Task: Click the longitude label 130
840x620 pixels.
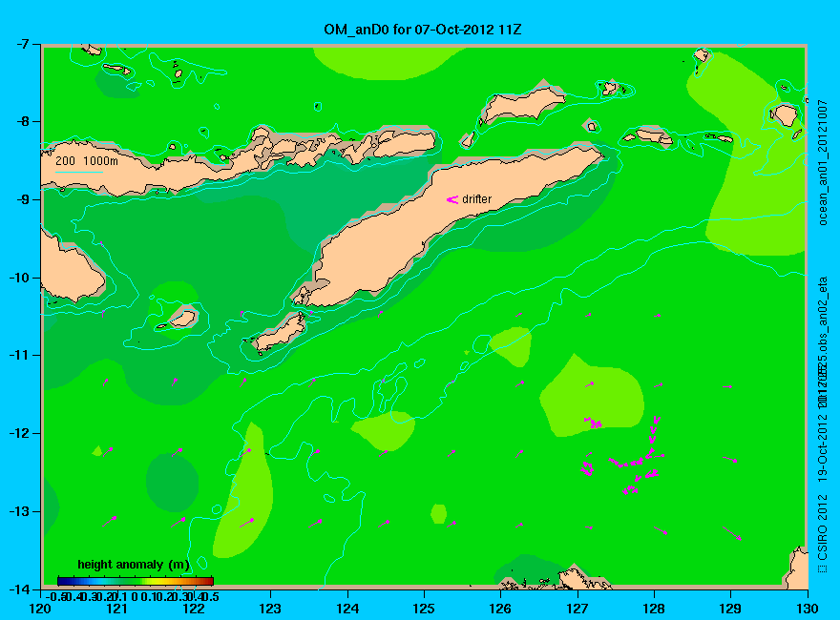Action: (807, 609)
